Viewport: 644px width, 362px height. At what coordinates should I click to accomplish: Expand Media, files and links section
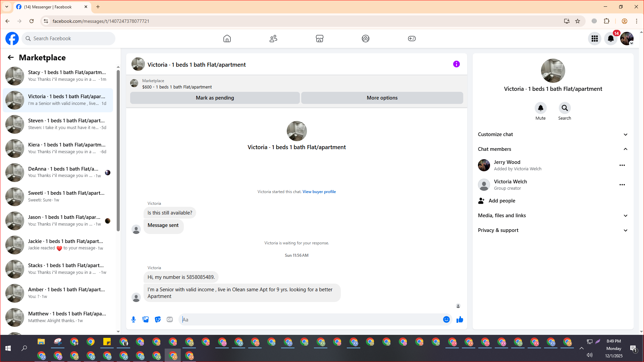tap(553, 216)
